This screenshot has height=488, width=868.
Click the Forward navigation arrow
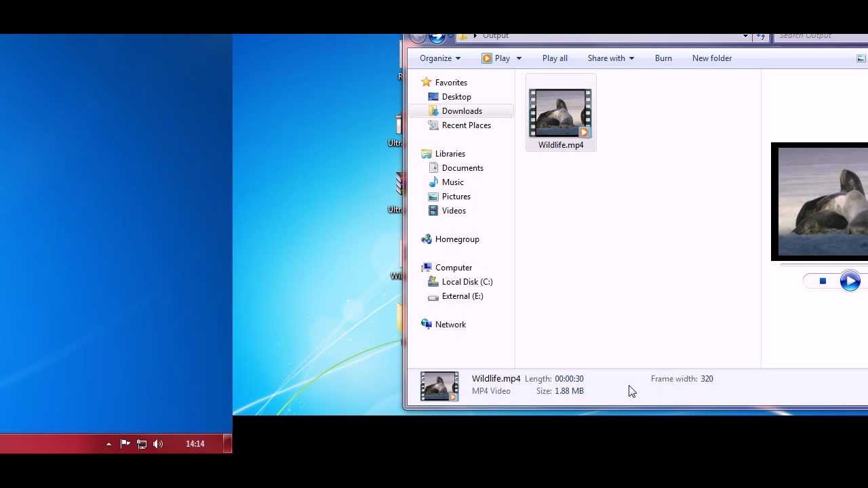click(x=437, y=37)
